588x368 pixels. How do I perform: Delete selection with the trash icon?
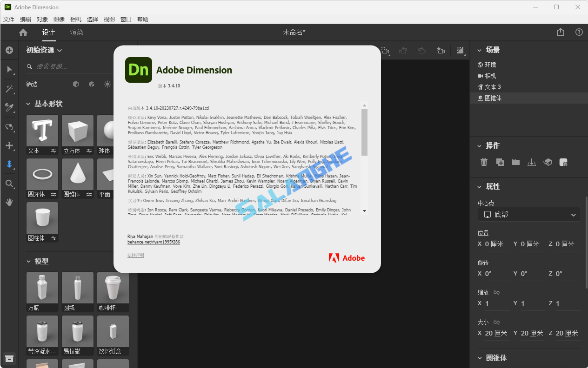484,162
